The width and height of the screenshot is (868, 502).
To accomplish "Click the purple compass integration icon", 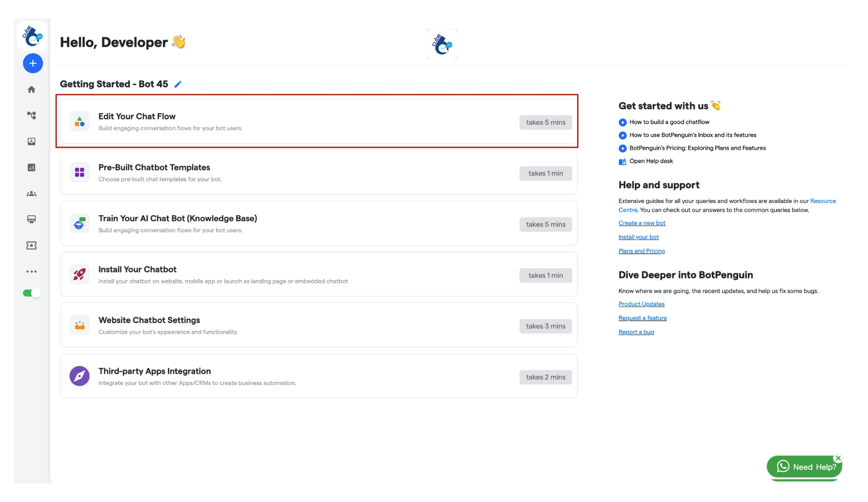I will [x=80, y=376].
